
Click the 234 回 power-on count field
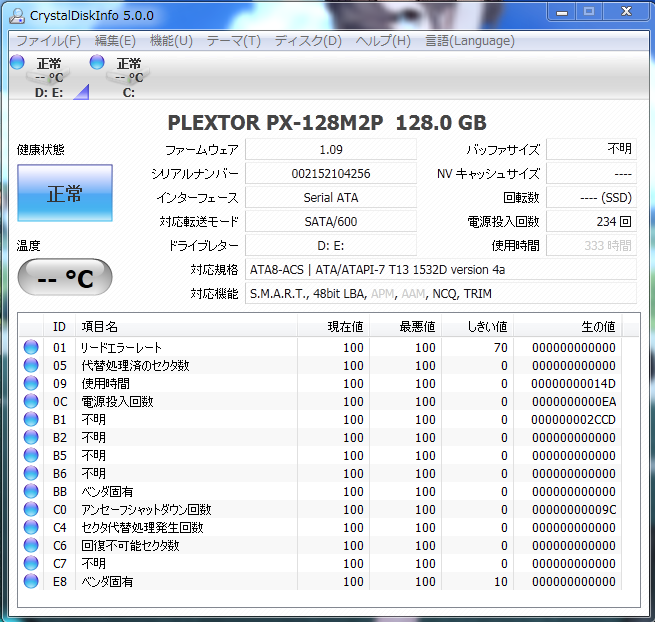pyautogui.click(x=592, y=221)
